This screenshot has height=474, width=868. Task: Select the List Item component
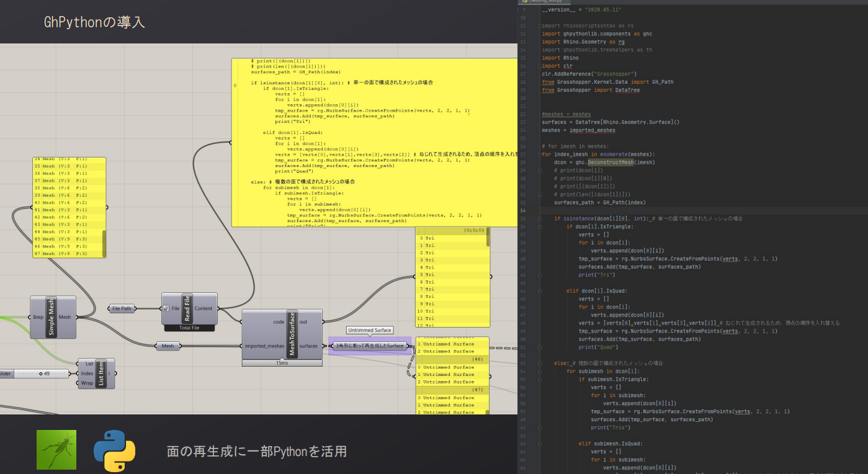click(x=96, y=373)
